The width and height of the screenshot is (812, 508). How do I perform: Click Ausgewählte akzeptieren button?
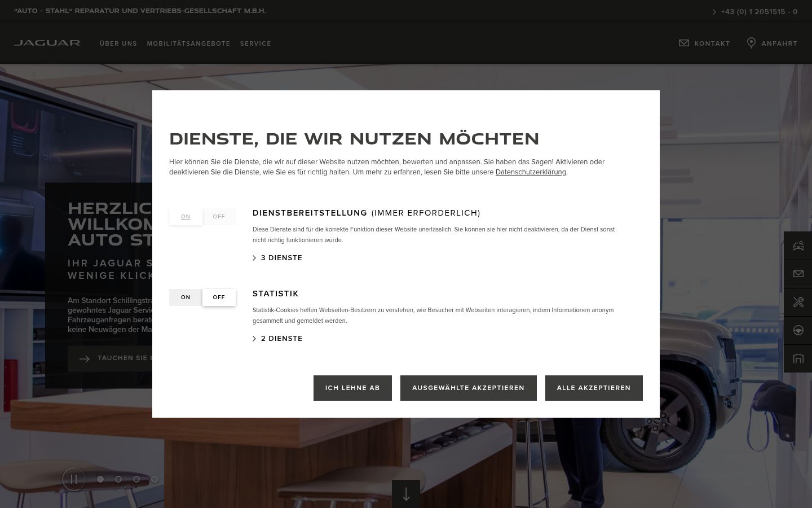coord(468,388)
